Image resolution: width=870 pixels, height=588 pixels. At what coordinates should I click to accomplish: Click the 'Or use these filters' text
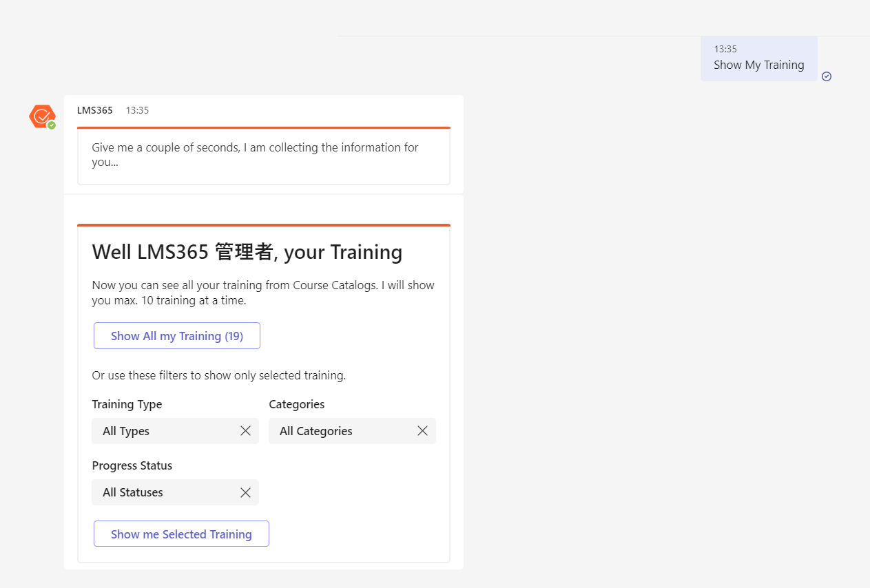[x=218, y=376]
